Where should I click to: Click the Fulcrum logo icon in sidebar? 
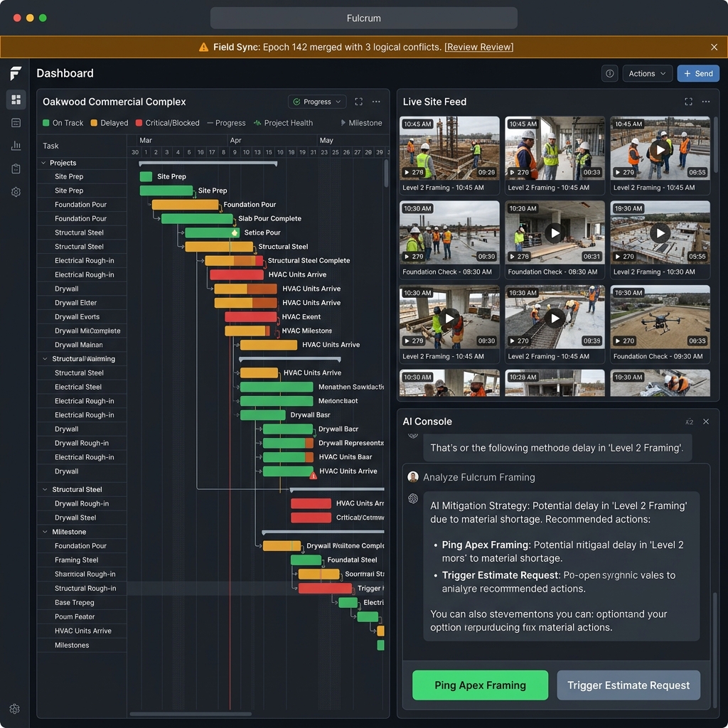(x=16, y=73)
